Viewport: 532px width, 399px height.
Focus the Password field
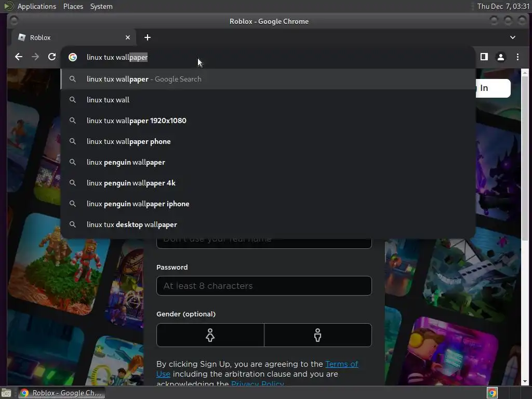pyautogui.click(x=264, y=286)
